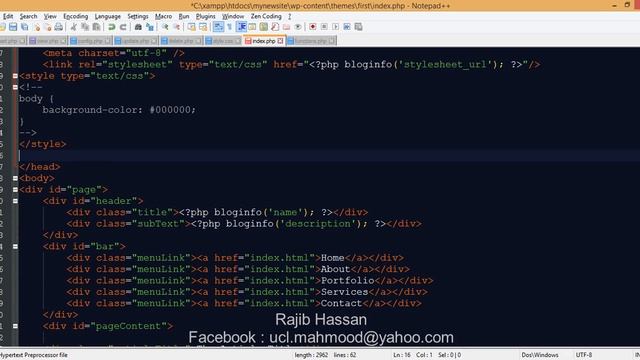This screenshot has width=640, height=360.
Task: Collapse the div id="pageContent" block
Action: 15,326
